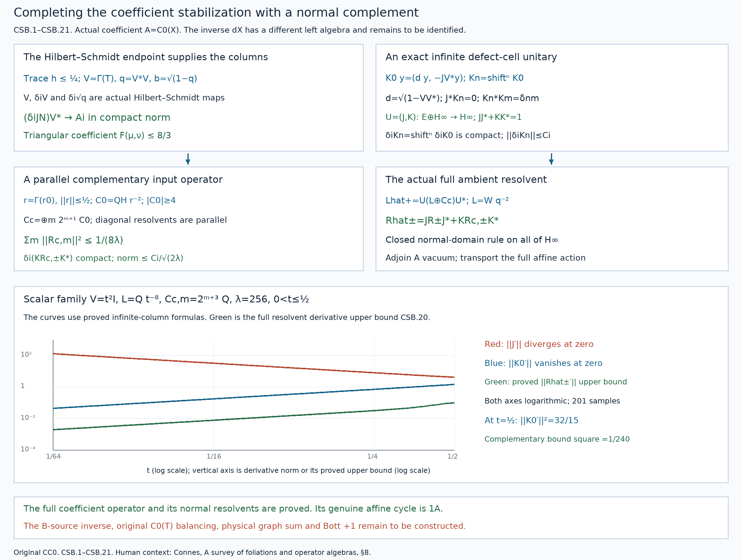
Task: Click the '1/4' x-axis tick label
Action: tap(372, 456)
